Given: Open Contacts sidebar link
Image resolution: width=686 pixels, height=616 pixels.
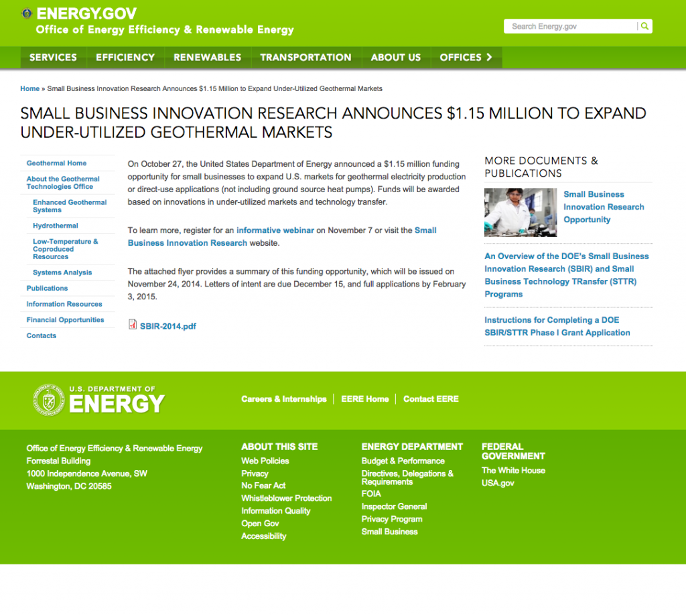Looking at the screenshot, I should [42, 335].
